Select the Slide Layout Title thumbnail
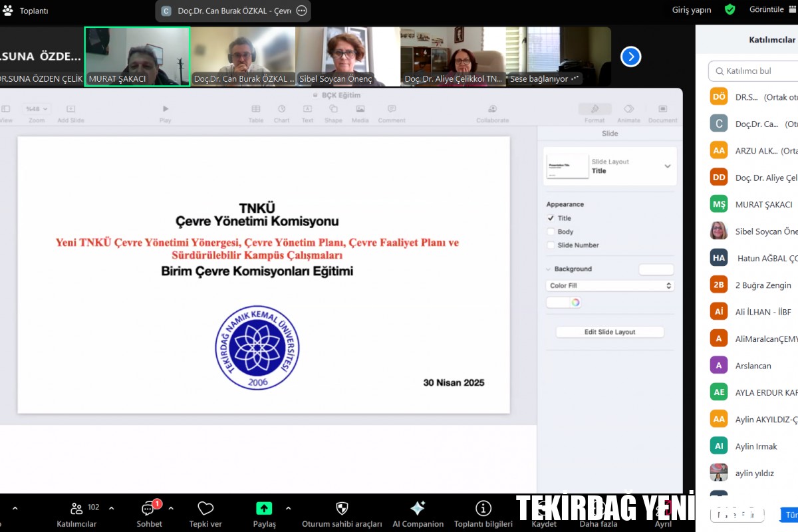Screen dimensions: 798x532 point(568,166)
